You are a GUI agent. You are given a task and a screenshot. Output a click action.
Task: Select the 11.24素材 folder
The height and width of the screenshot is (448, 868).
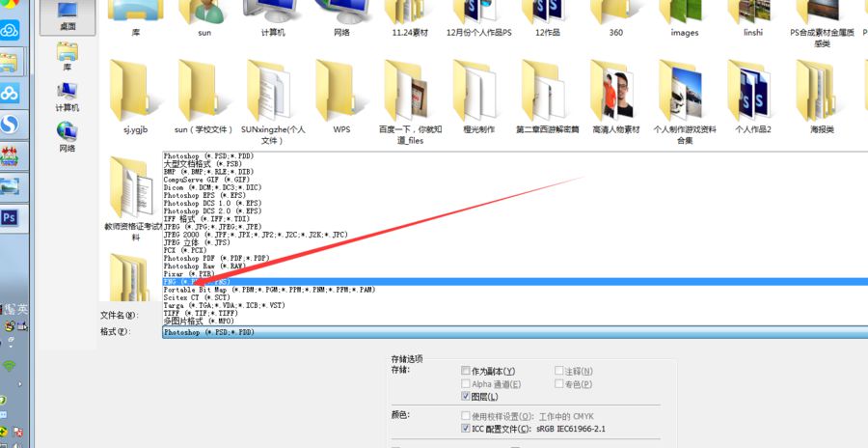pos(410,17)
